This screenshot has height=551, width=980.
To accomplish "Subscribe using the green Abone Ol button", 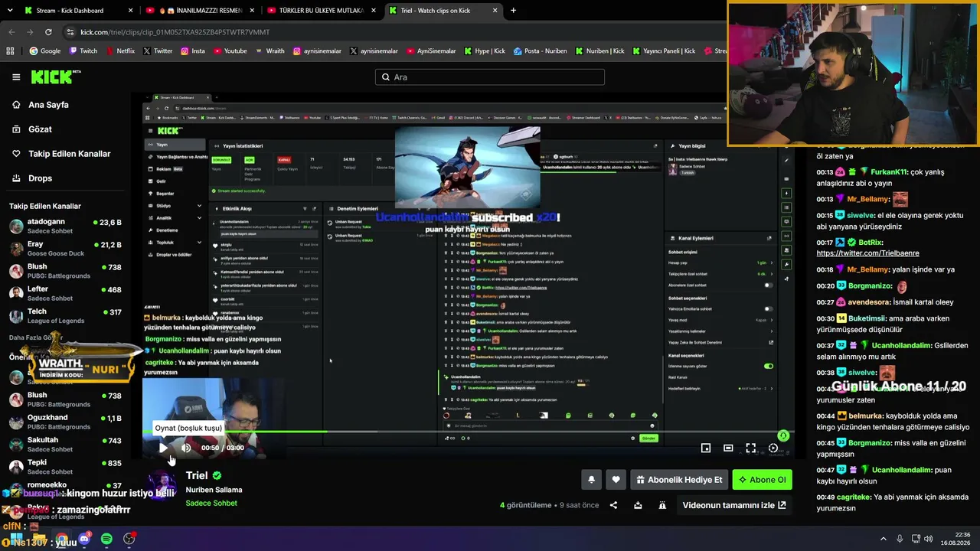I will click(762, 480).
